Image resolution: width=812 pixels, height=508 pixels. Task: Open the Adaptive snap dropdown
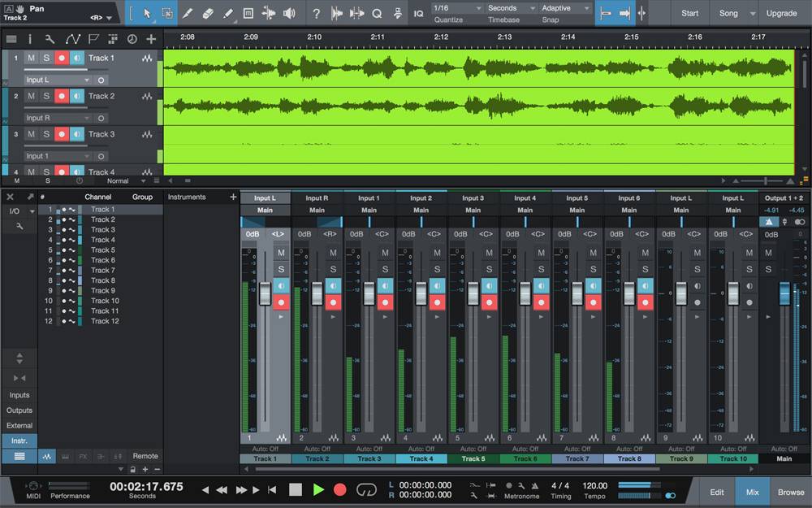pyautogui.click(x=565, y=8)
